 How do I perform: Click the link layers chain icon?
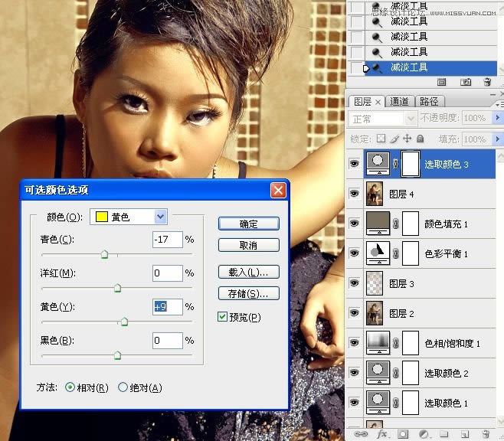pos(361,434)
